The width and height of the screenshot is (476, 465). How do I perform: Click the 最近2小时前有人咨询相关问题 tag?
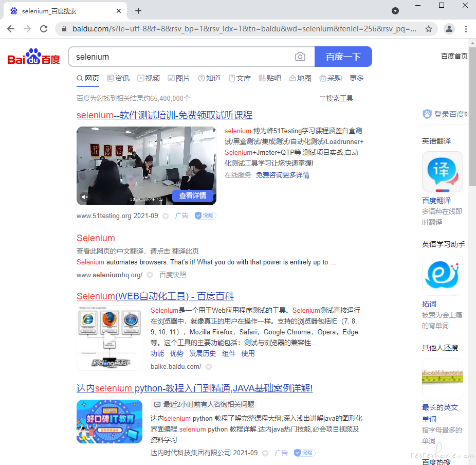click(204, 404)
